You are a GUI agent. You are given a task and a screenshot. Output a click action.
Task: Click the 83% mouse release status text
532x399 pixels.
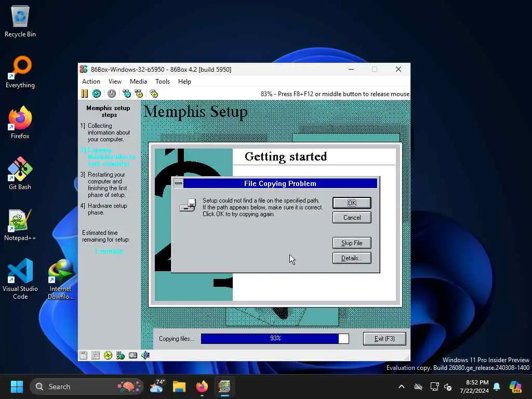335,94
